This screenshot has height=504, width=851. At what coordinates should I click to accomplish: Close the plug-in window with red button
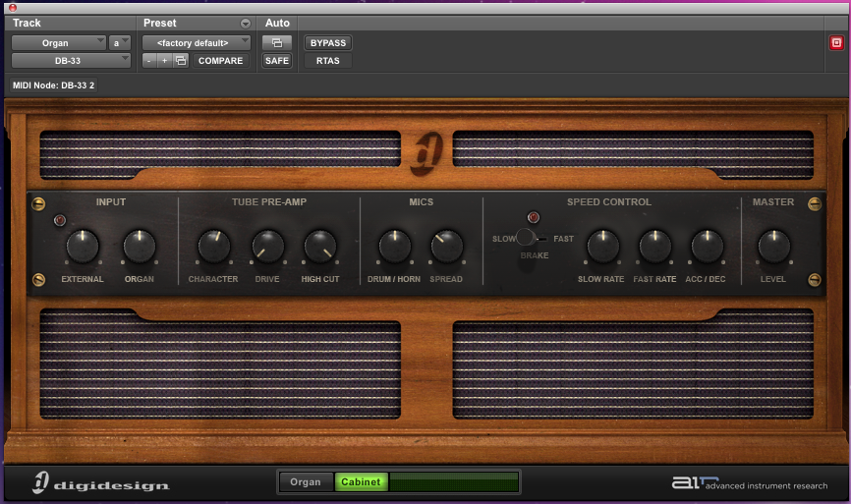pyautogui.click(x=13, y=8)
